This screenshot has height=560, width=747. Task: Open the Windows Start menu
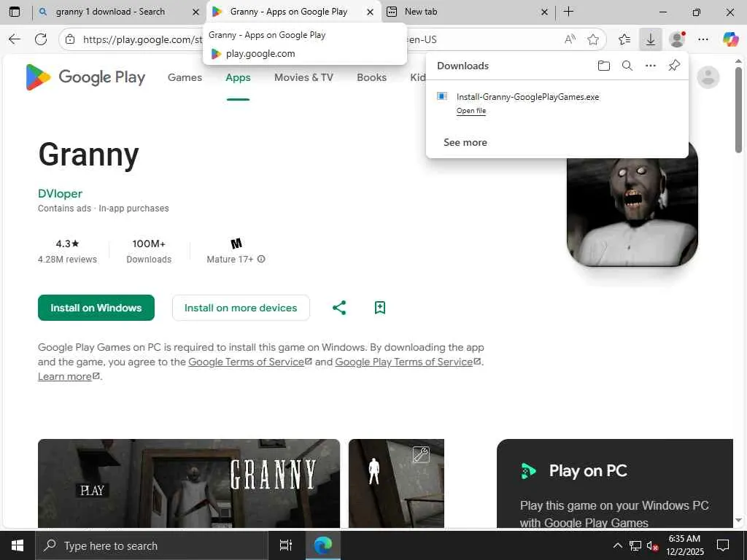click(x=18, y=545)
